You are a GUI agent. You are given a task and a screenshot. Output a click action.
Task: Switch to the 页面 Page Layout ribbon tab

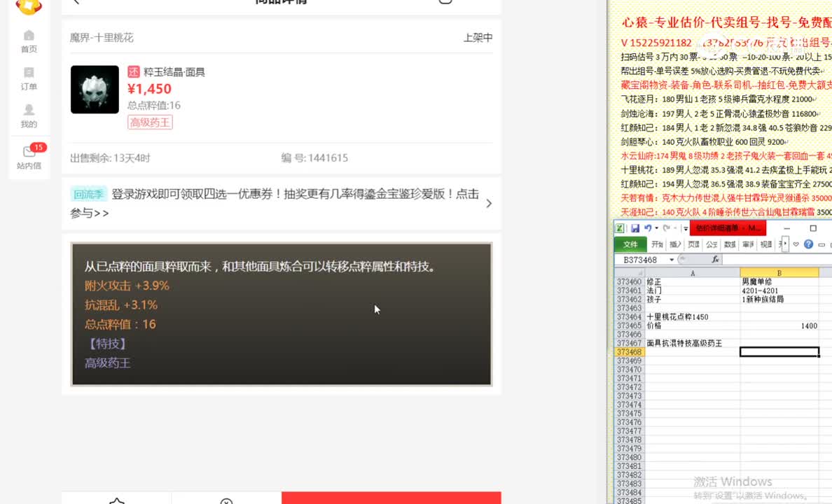[x=693, y=244]
